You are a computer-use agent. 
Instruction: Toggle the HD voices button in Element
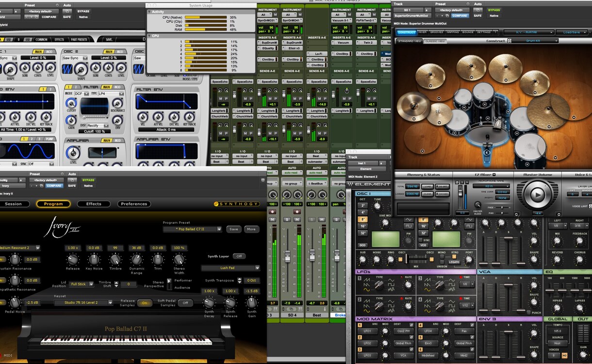pos(564,355)
